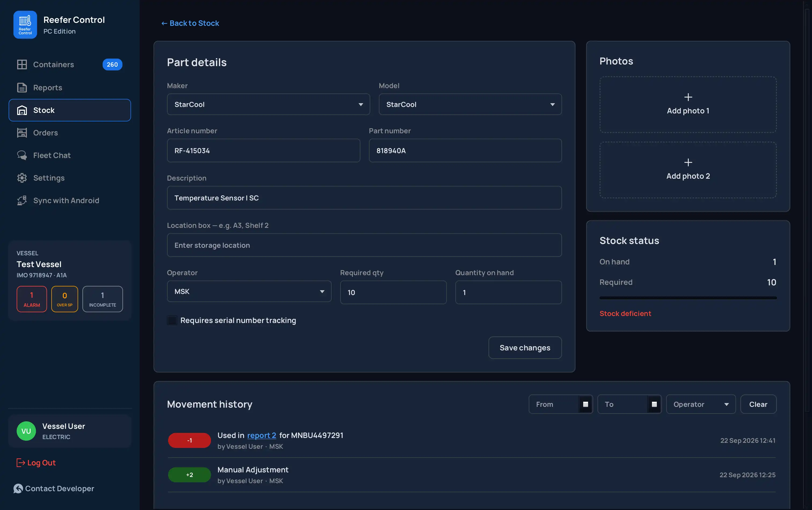Open the movement history Operator filter

coord(701,404)
